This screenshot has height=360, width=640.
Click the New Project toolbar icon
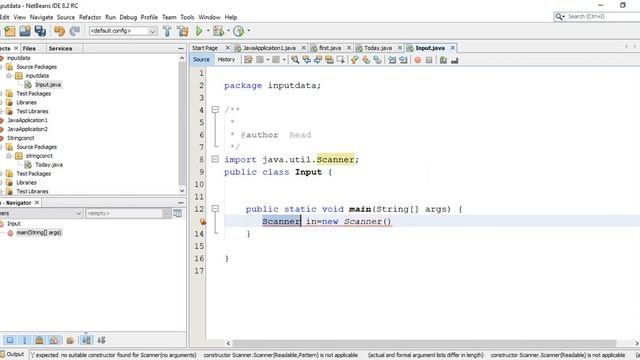tap(9, 31)
